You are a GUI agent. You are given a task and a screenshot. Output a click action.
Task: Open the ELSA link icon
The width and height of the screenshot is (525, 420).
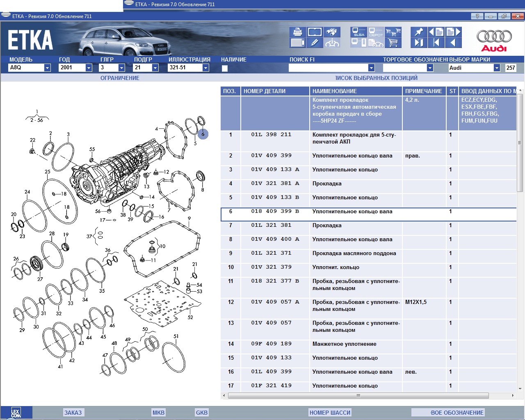point(359,32)
